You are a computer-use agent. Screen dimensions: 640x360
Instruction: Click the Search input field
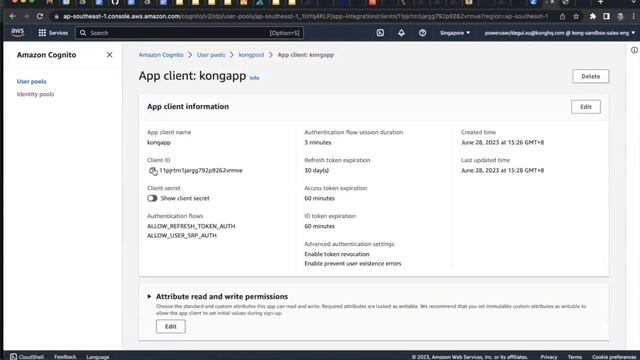pyautogui.click(x=189, y=33)
